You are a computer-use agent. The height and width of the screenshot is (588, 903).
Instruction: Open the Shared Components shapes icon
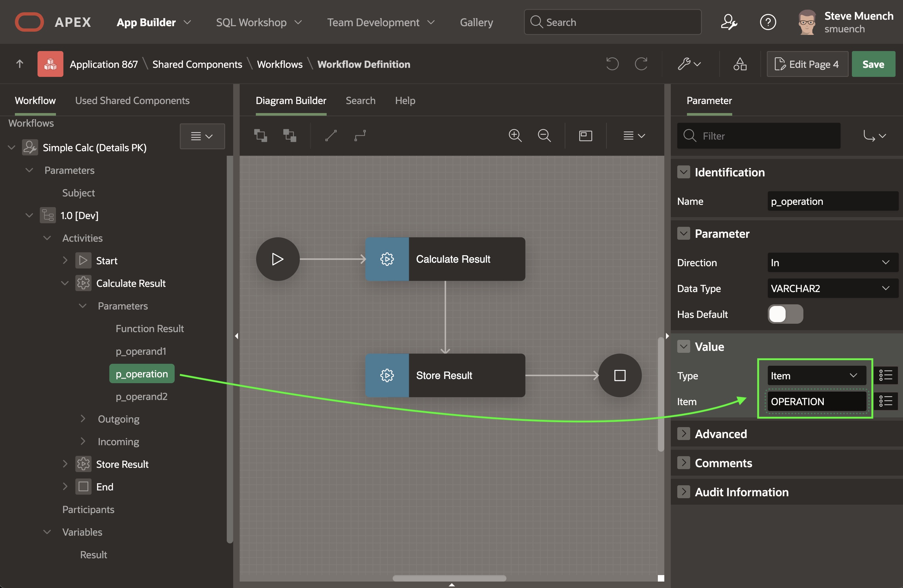coord(739,64)
